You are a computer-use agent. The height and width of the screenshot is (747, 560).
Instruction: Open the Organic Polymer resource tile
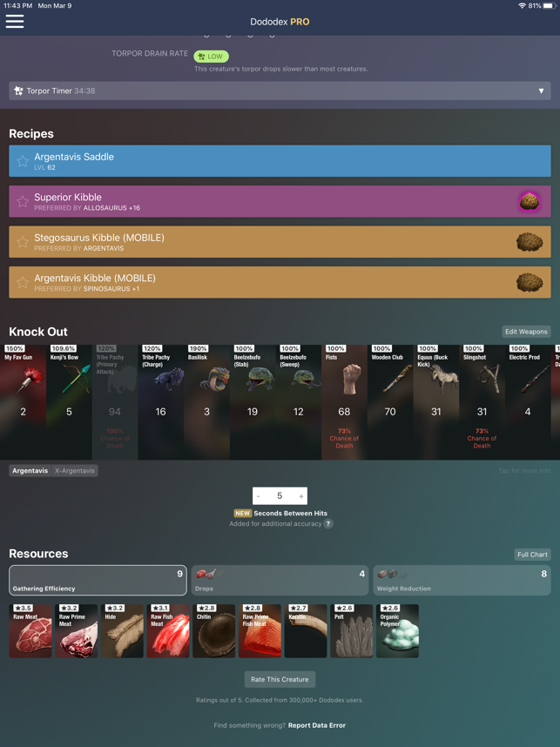[397, 631]
